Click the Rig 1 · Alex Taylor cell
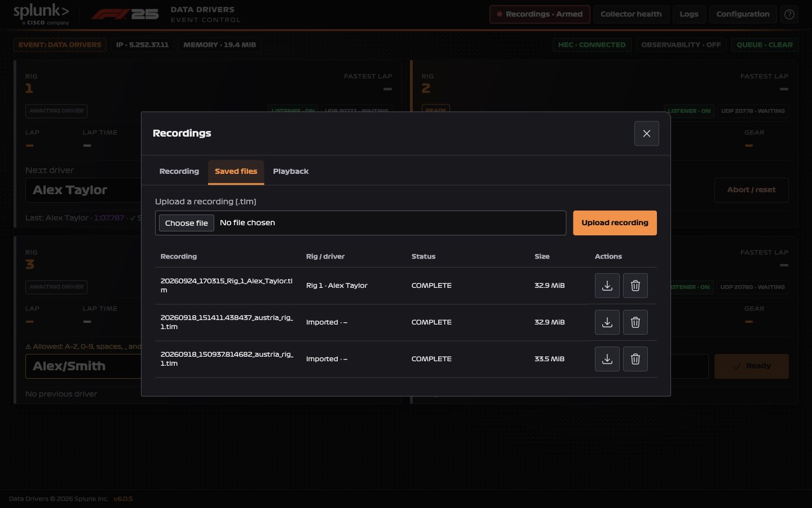Image resolution: width=812 pixels, height=508 pixels. 337,286
